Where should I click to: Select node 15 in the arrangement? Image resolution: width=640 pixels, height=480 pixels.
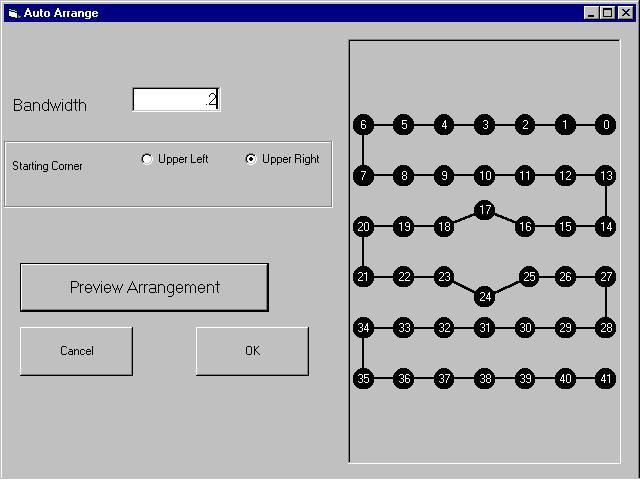[x=565, y=226]
